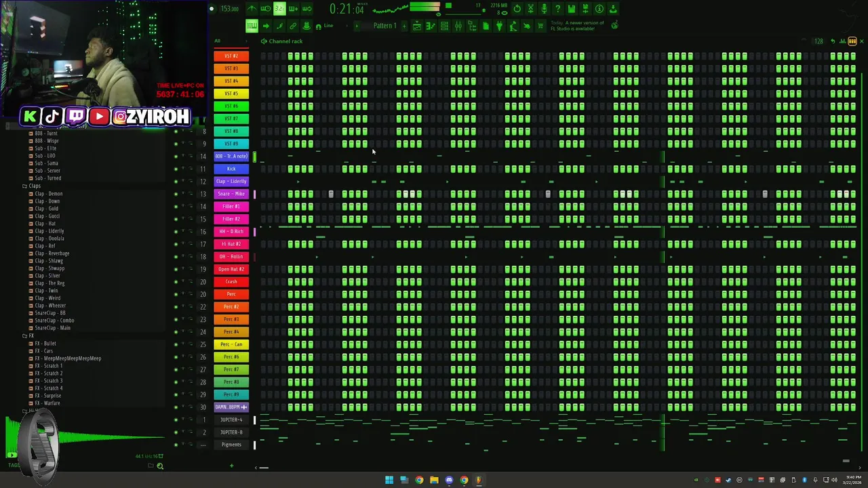Image resolution: width=868 pixels, height=488 pixels.
Task: Mute the Crash channel
Action: click(176, 281)
